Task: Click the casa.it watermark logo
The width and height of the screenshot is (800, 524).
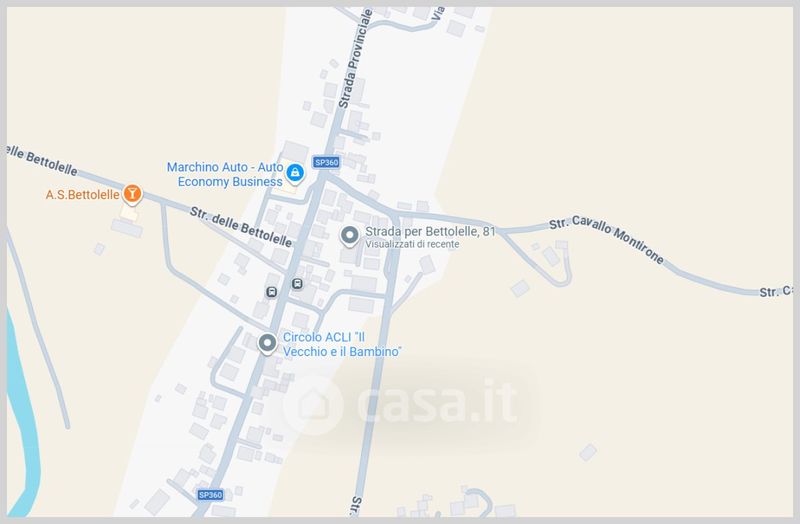Action: (402, 403)
